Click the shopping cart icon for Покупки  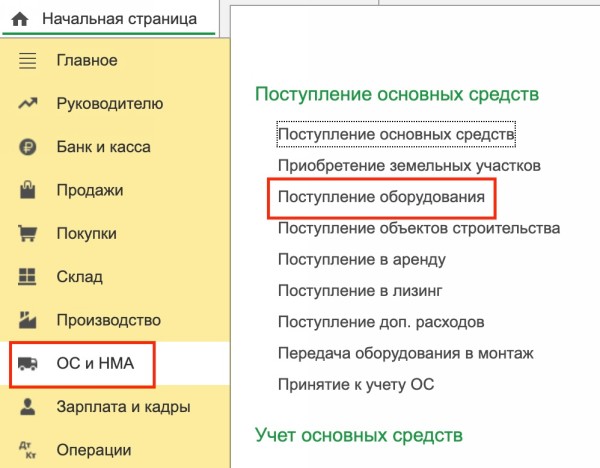point(27,234)
